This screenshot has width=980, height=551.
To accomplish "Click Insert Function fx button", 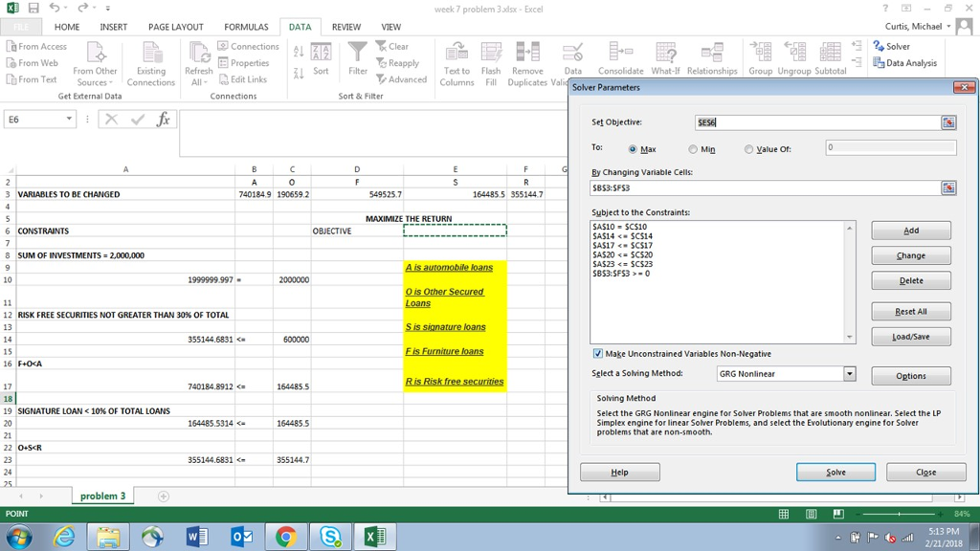I will pyautogui.click(x=163, y=119).
